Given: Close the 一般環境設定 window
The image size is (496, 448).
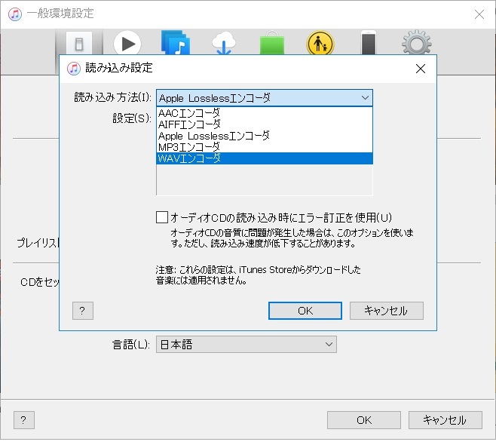Looking at the screenshot, I should point(479,14).
